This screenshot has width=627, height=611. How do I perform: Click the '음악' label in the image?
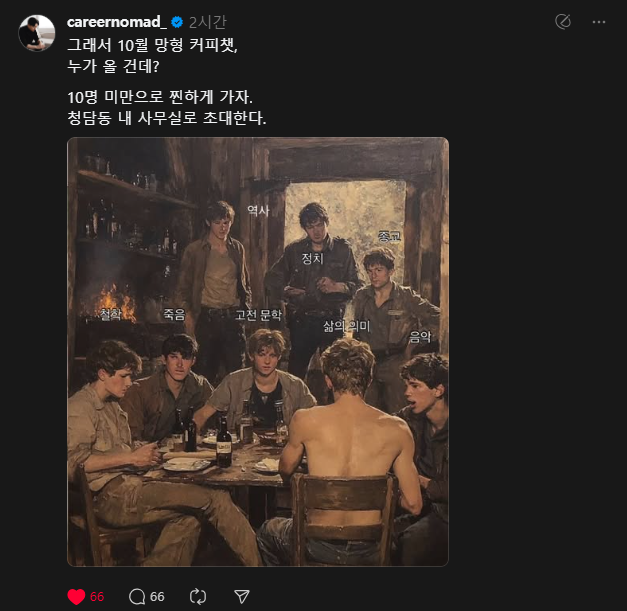click(420, 337)
